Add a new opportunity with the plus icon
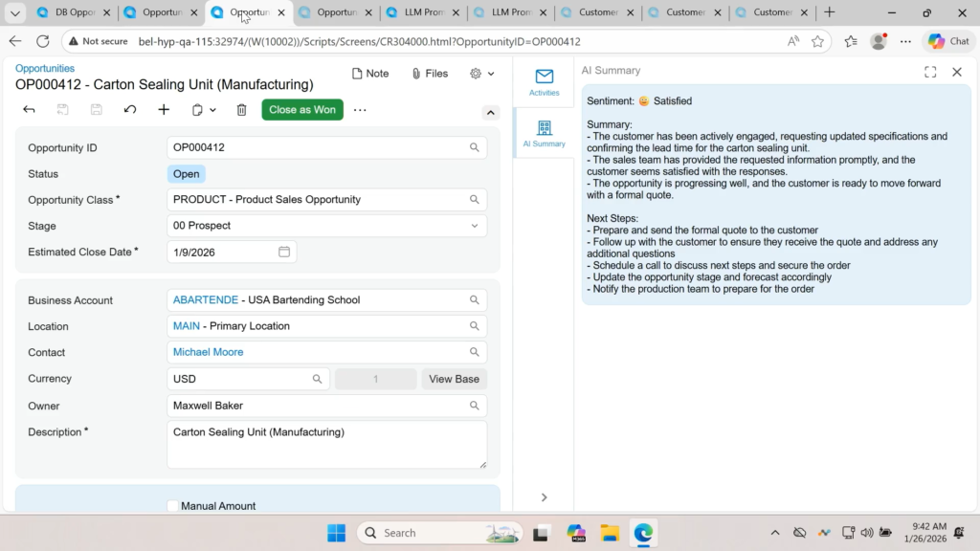This screenshot has height=551, width=980. 164,110
